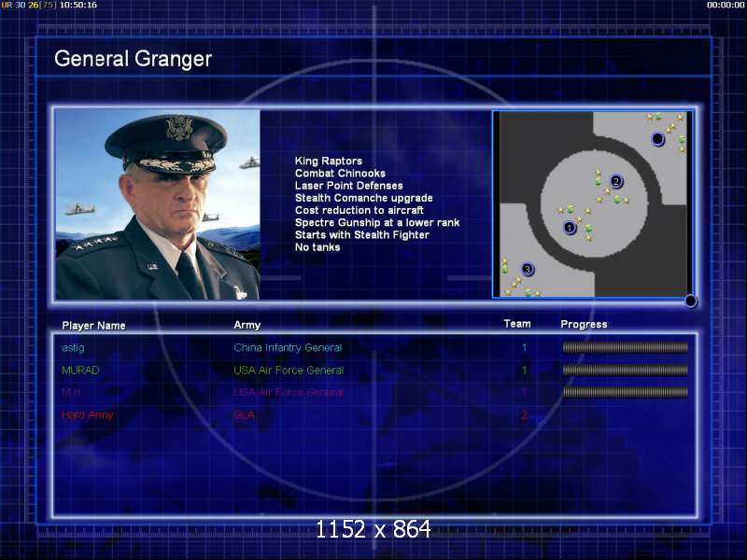The height and width of the screenshot is (560, 747).
Task: Click astig's team number
Action: click(x=525, y=347)
